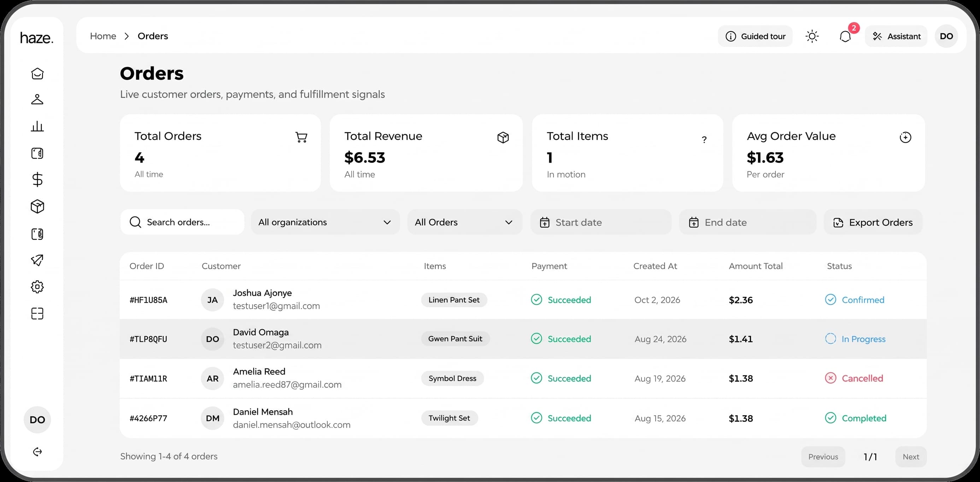Screen dimensions: 980x482
Task: Click the Linen Pant Set item tag
Action: click(454, 300)
